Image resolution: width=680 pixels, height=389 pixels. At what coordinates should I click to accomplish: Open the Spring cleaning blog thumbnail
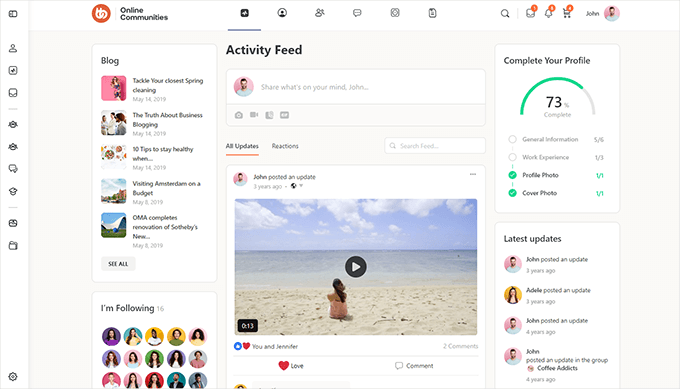(114, 88)
